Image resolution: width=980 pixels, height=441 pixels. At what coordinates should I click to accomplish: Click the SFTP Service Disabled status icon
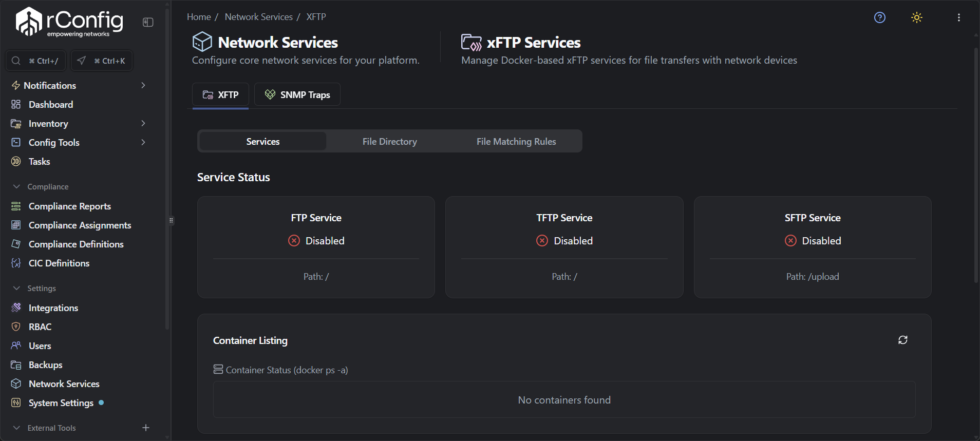[x=790, y=241]
